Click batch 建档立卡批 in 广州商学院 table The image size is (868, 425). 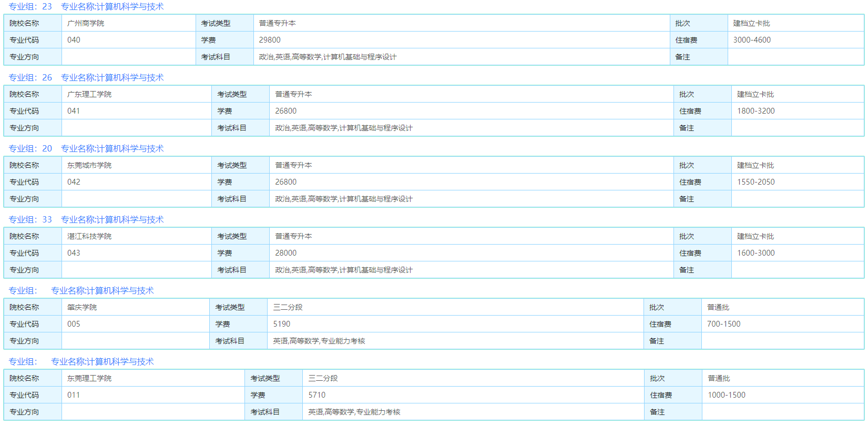tap(752, 23)
